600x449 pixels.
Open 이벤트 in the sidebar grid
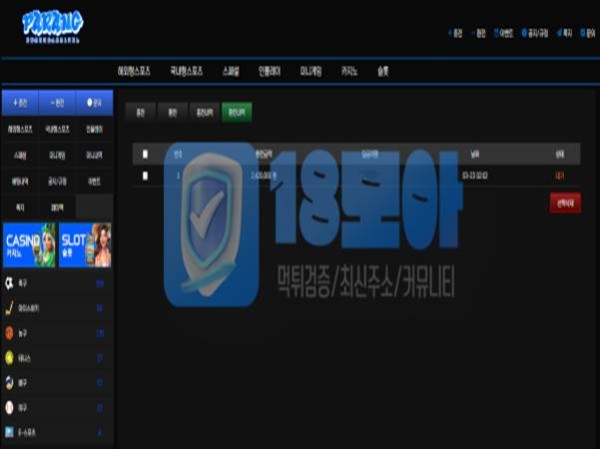[x=95, y=181]
